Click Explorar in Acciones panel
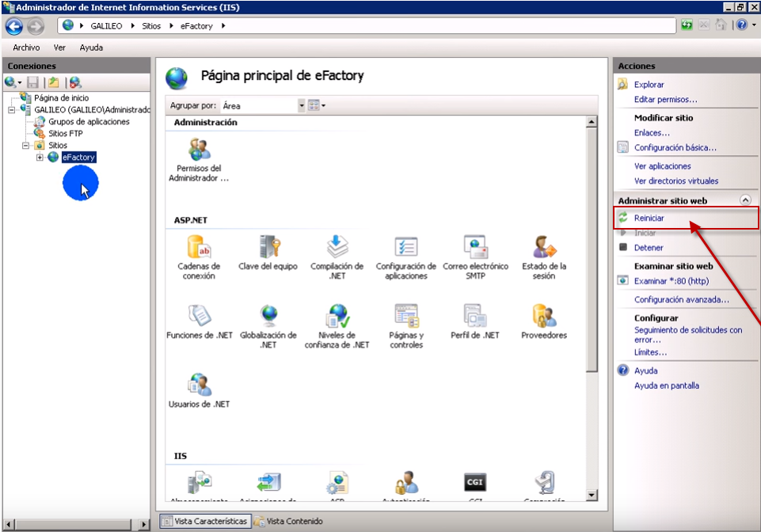Viewport: 761px width, 532px height. coord(649,85)
